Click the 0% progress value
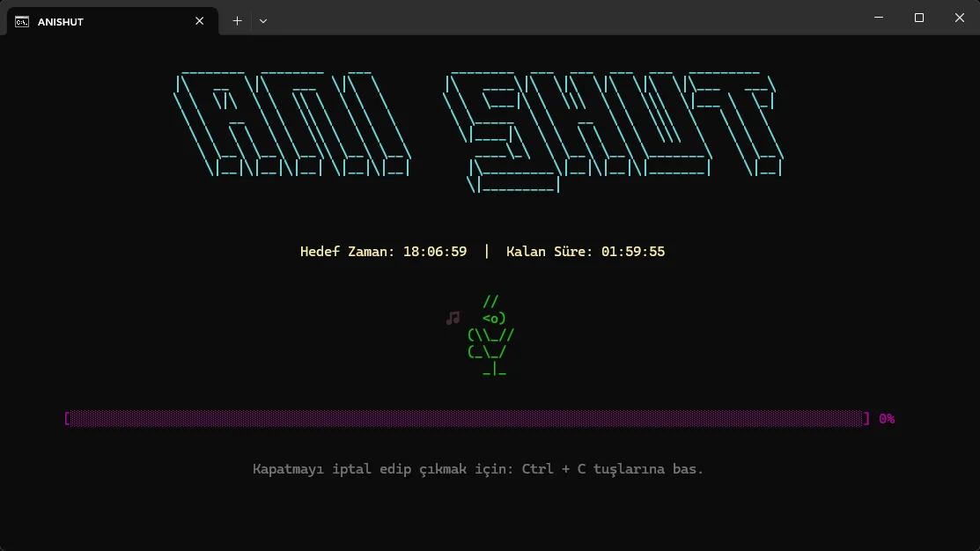Image resolution: width=980 pixels, height=551 pixels. 887,419
